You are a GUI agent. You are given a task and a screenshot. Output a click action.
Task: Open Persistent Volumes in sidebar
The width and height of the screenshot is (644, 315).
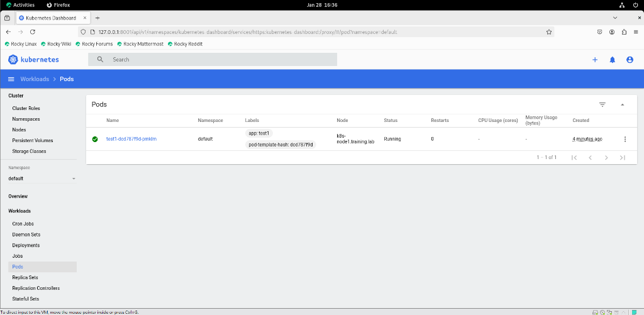[x=33, y=140]
